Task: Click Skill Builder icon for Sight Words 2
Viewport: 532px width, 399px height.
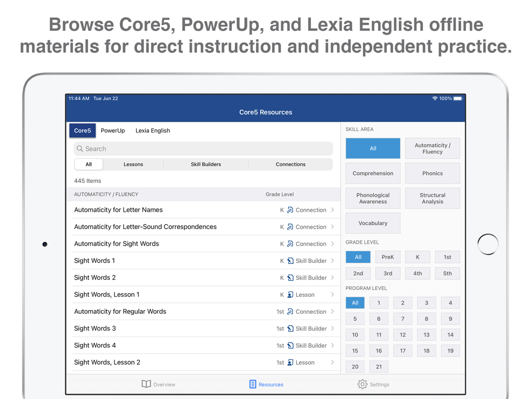Action: click(290, 278)
